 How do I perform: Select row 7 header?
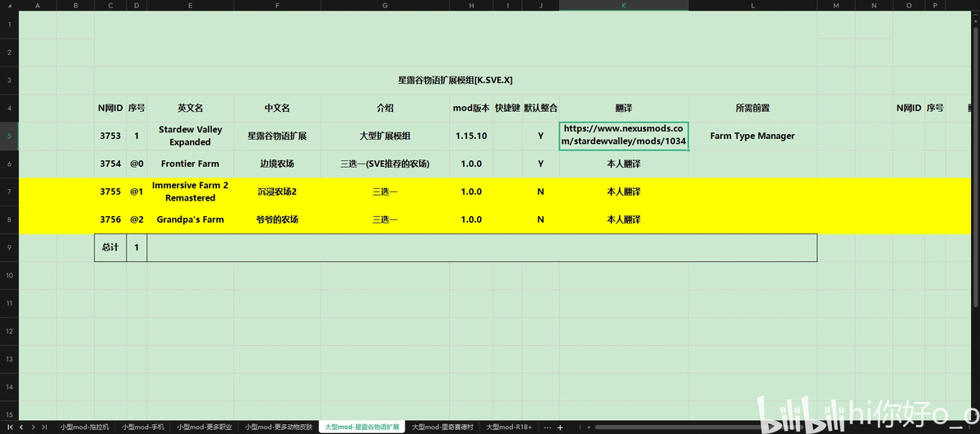(x=9, y=192)
